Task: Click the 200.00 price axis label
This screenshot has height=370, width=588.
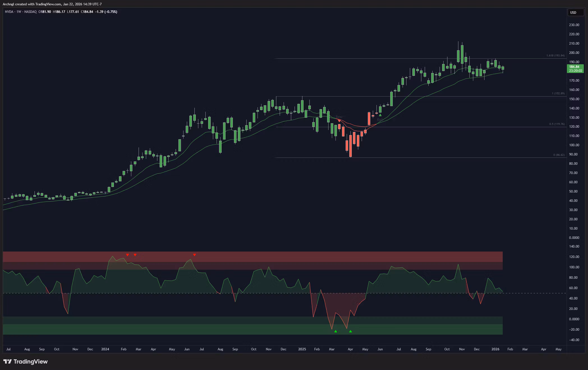Action: pyautogui.click(x=574, y=53)
